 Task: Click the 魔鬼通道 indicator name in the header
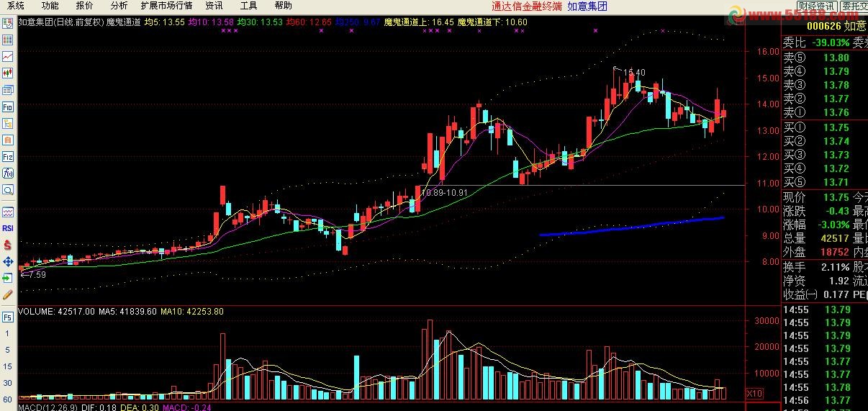point(123,22)
